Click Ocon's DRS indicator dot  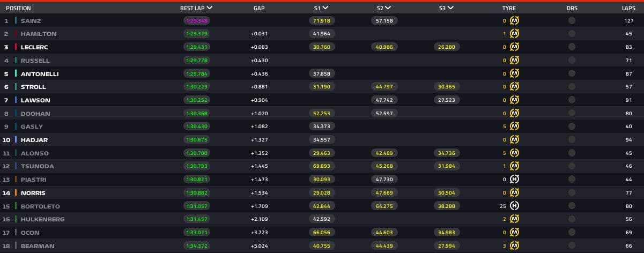click(x=572, y=233)
